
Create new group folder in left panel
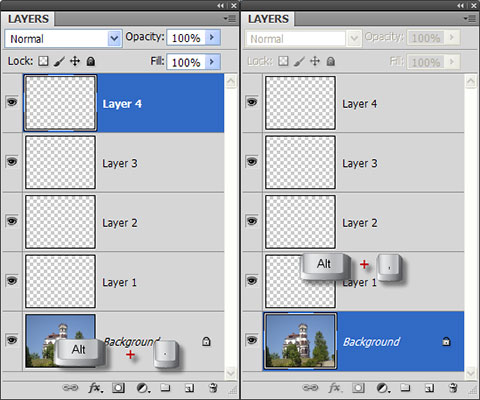(165, 388)
